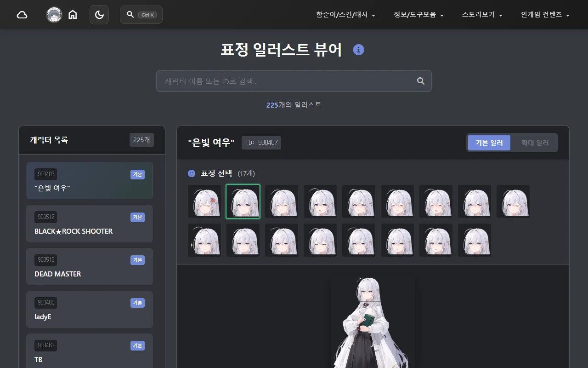The width and height of the screenshot is (588, 368).
Task: Select the sparkle expression thumbnail in second row
Action: tap(204, 240)
